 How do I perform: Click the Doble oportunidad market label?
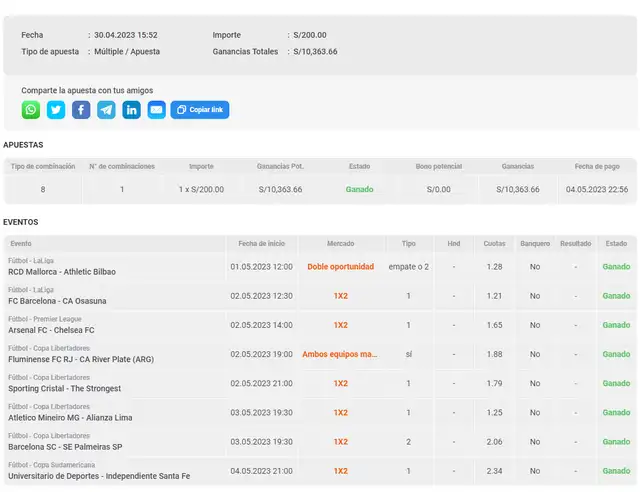pyautogui.click(x=340, y=267)
